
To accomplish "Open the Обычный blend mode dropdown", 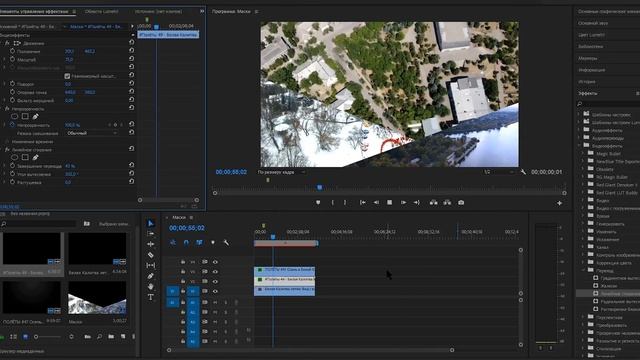I will point(92,133).
